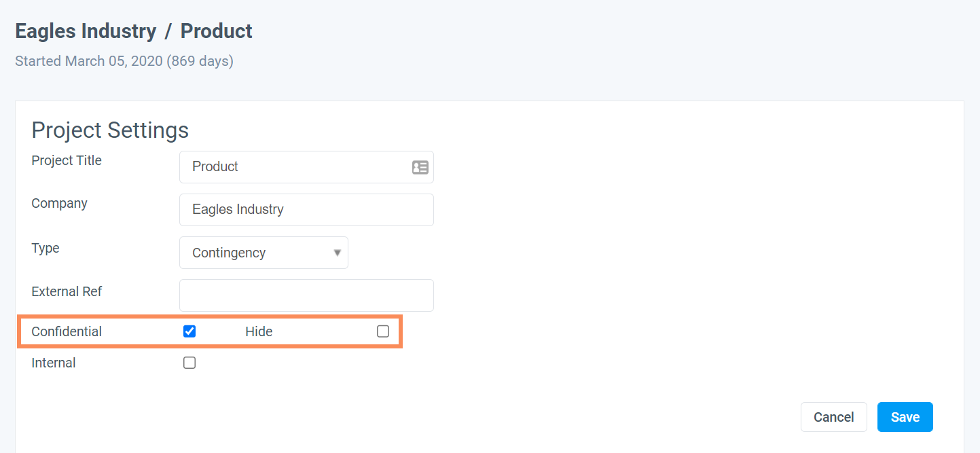Click the External Ref label
Image resolution: width=980 pixels, height=453 pixels.
click(67, 291)
